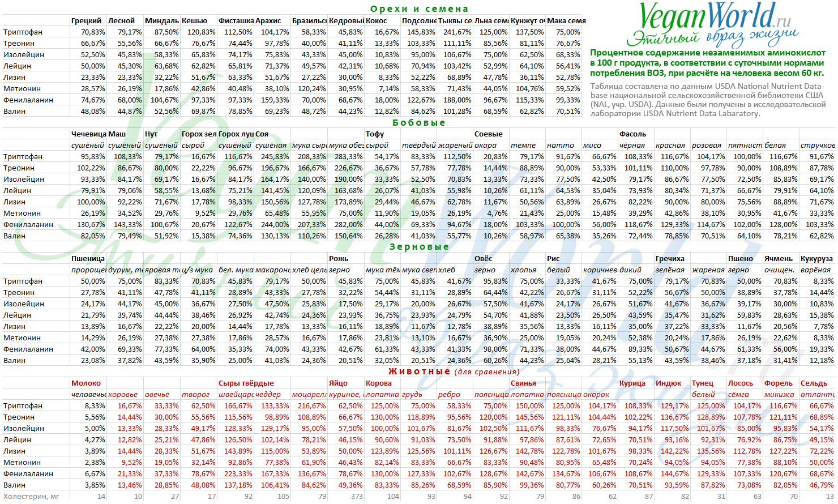Click the 'Этичный образ жизни' tagline
This screenshot has width=838, height=504.
pyautogui.click(x=712, y=39)
